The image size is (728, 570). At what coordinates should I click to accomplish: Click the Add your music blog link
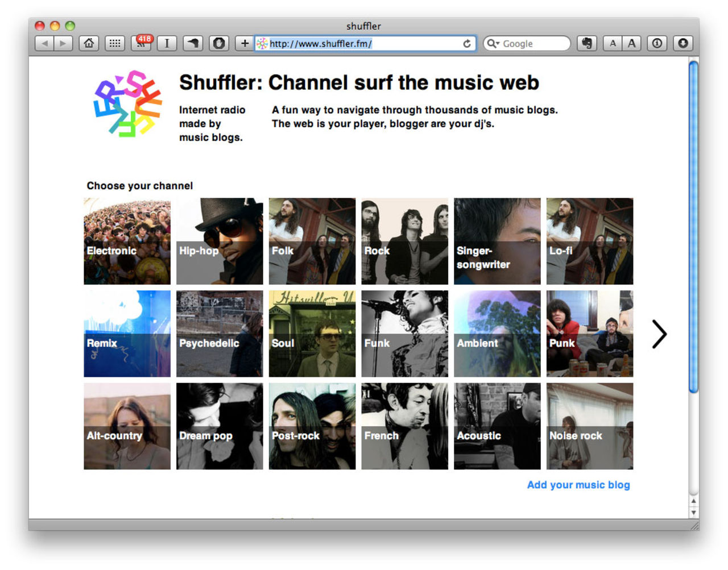point(578,485)
